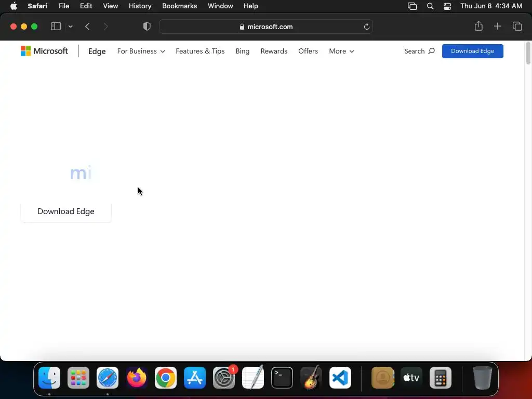The width and height of the screenshot is (532, 399).
Task: Launch GarageBand from the Dock
Action: (x=311, y=378)
